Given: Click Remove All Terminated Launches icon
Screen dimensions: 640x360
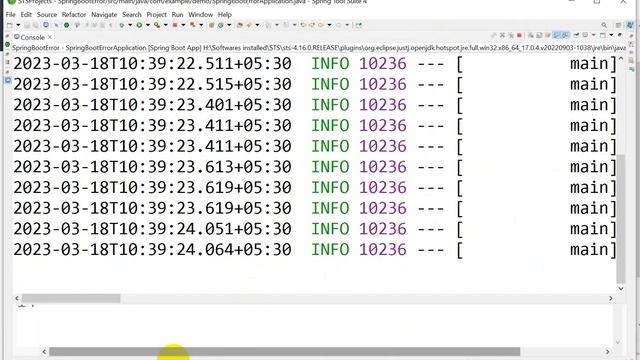Looking at the screenshot, I should point(511,36).
